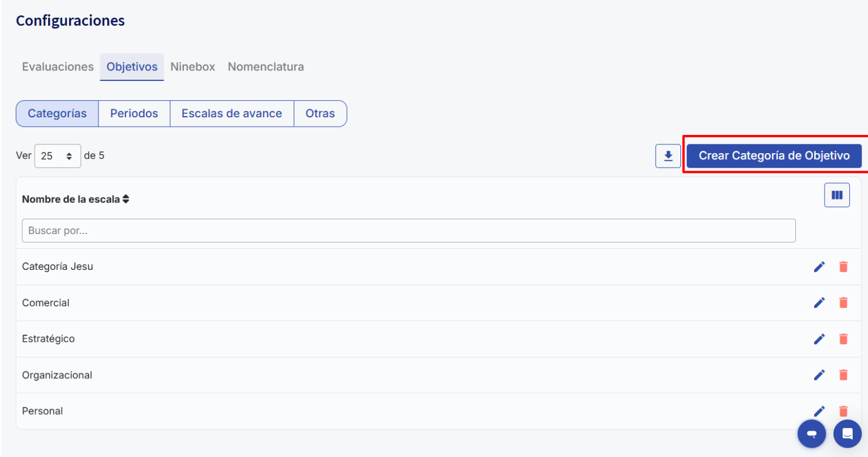Delete the Organizacional category
Viewport: 868px width, 457px height.
click(843, 375)
